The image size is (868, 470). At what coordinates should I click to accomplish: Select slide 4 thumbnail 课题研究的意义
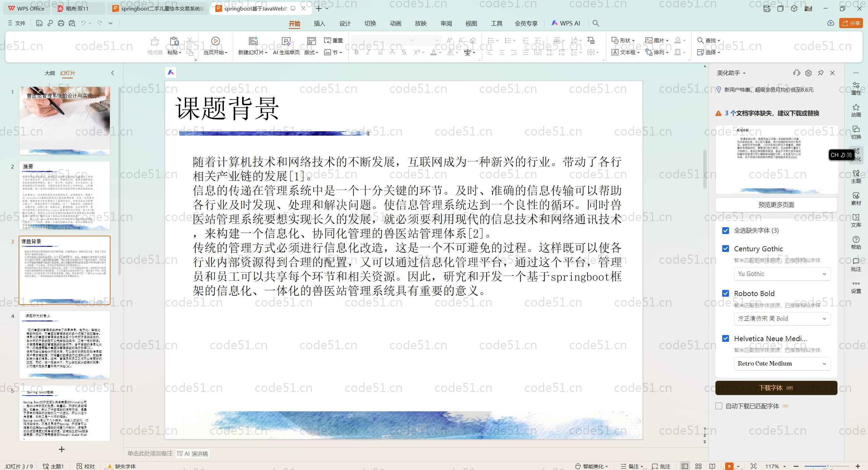pyautogui.click(x=64, y=345)
